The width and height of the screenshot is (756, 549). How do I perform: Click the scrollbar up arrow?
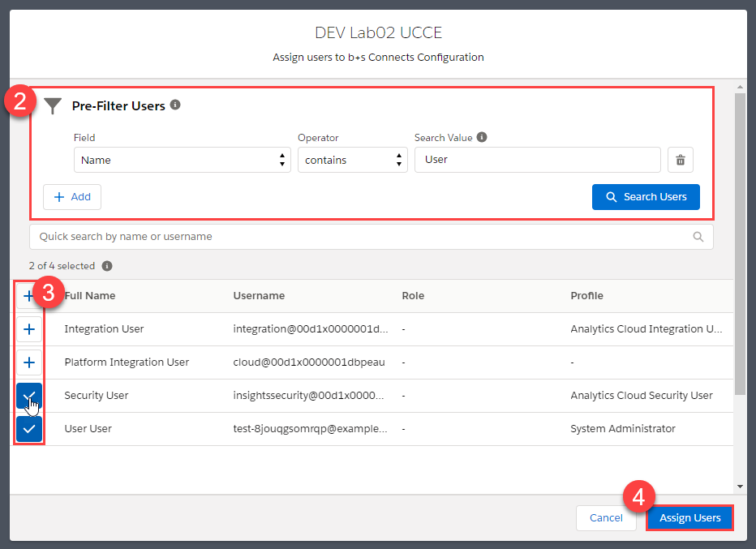tap(740, 87)
